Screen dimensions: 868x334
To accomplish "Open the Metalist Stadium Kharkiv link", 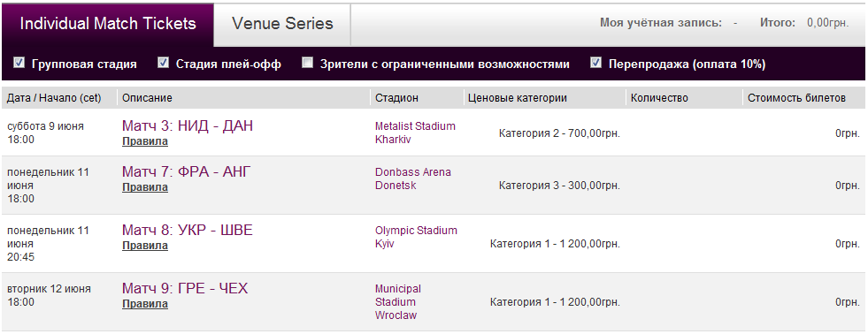I will pos(415,133).
